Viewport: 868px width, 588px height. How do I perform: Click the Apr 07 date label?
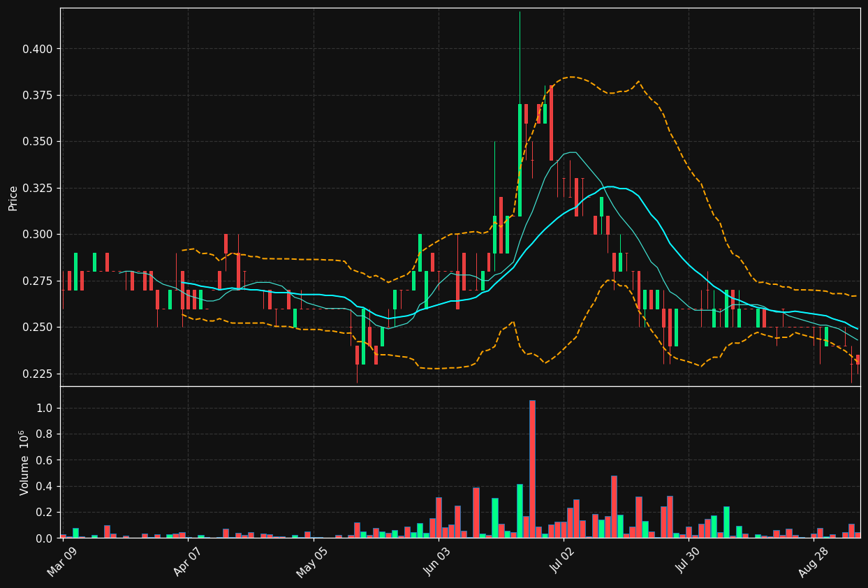point(186,561)
